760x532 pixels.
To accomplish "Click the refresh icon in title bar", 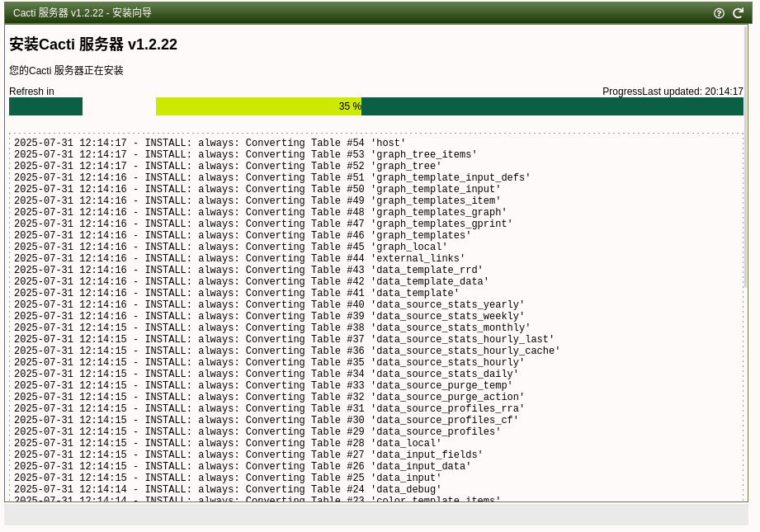I will click(738, 13).
